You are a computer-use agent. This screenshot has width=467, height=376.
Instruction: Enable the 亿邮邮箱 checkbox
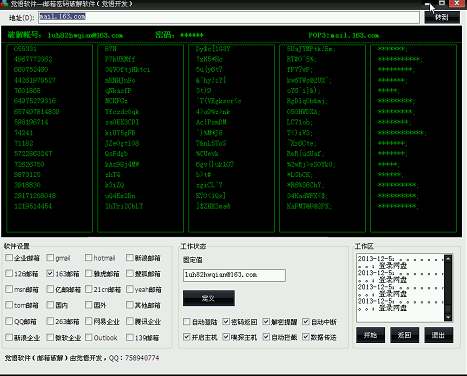tap(50, 289)
